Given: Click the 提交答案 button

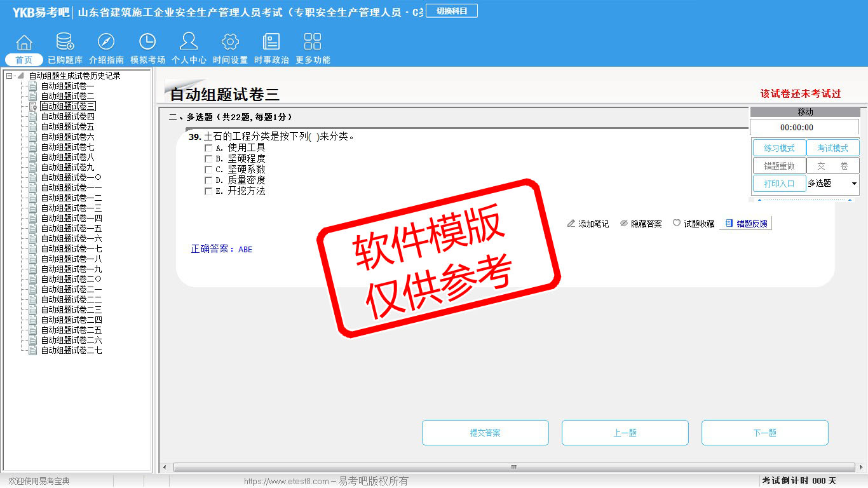Looking at the screenshot, I should click(x=485, y=433).
